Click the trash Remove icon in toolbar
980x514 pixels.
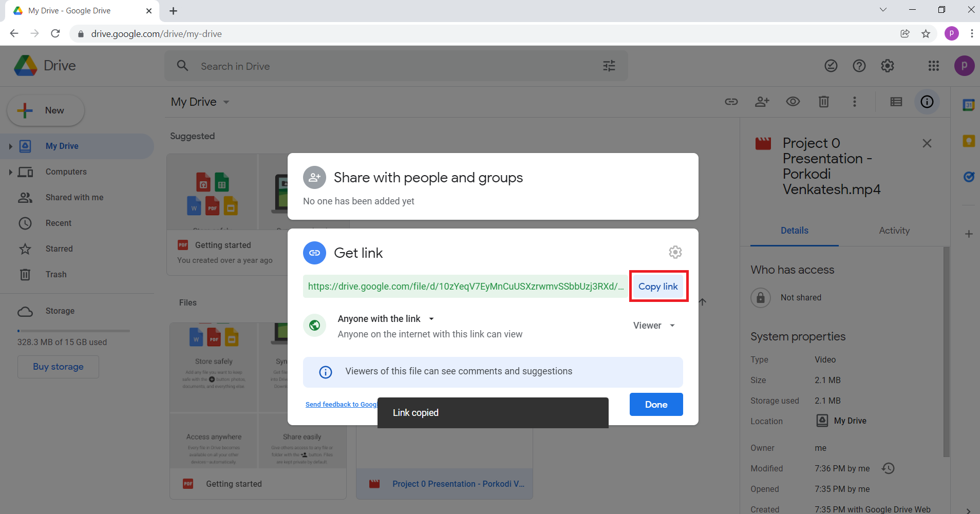pos(823,102)
